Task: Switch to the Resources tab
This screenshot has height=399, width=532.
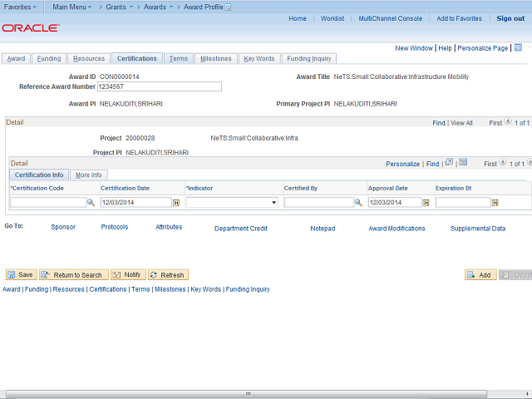Action: click(89, 58)
